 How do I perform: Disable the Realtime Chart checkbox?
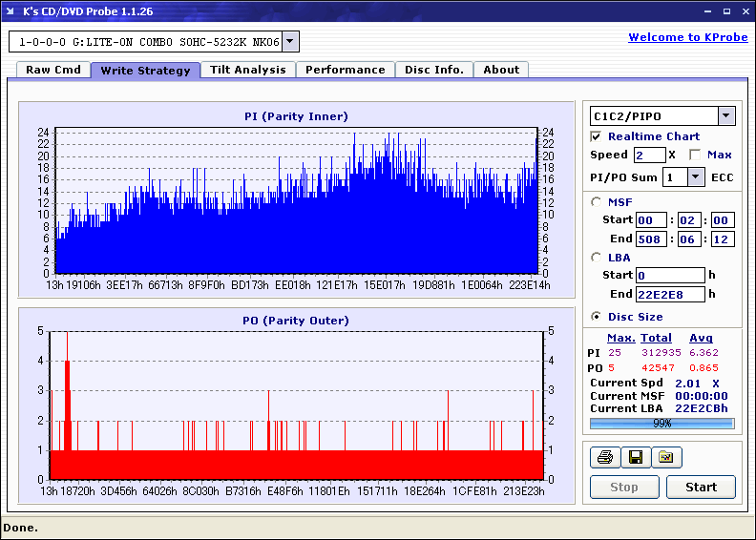coord(597,136)
